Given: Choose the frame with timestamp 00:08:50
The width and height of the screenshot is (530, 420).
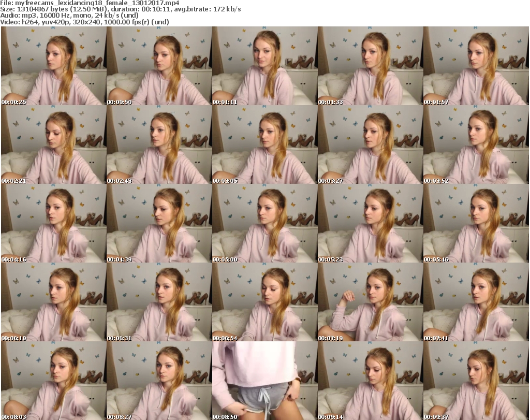Looking at the screenshot, I should (x=264, y=381).
